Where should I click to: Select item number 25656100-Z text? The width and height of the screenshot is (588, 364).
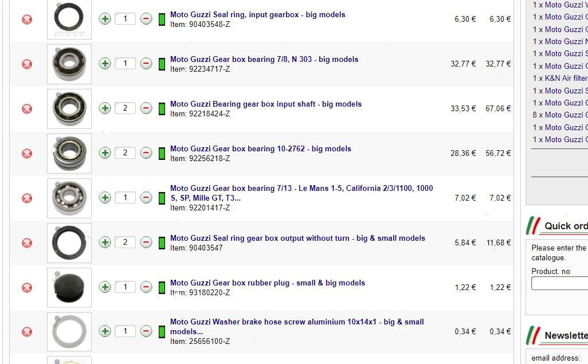coord(209,342)
